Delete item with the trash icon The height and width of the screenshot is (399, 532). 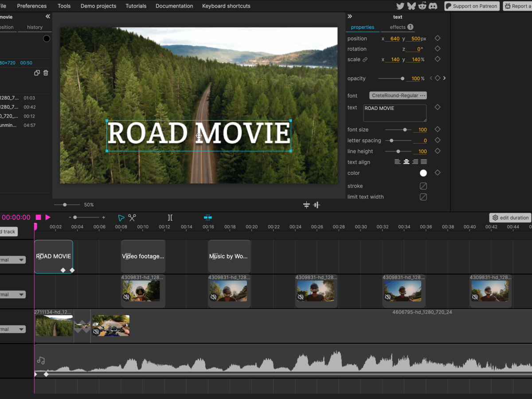click(x=46, y=73)
